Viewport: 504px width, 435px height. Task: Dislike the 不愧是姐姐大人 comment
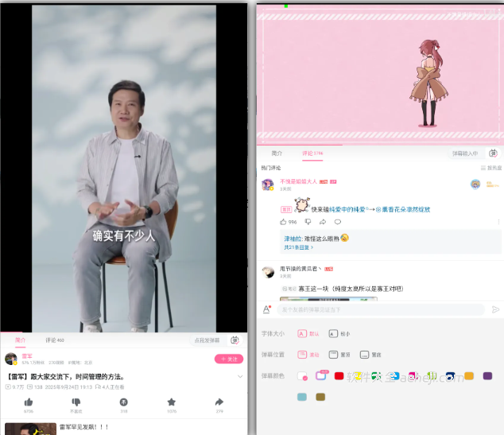pyautogui.click(x=308, y=222)
